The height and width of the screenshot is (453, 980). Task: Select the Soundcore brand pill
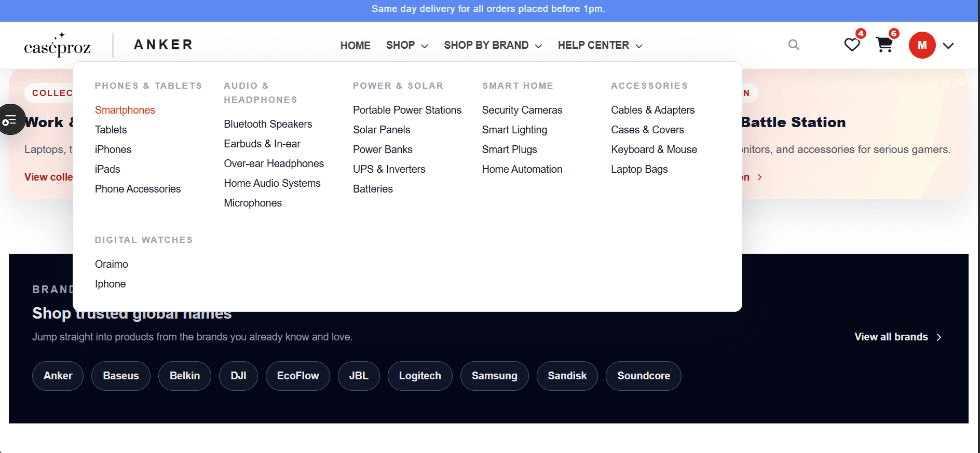point(644,376)
